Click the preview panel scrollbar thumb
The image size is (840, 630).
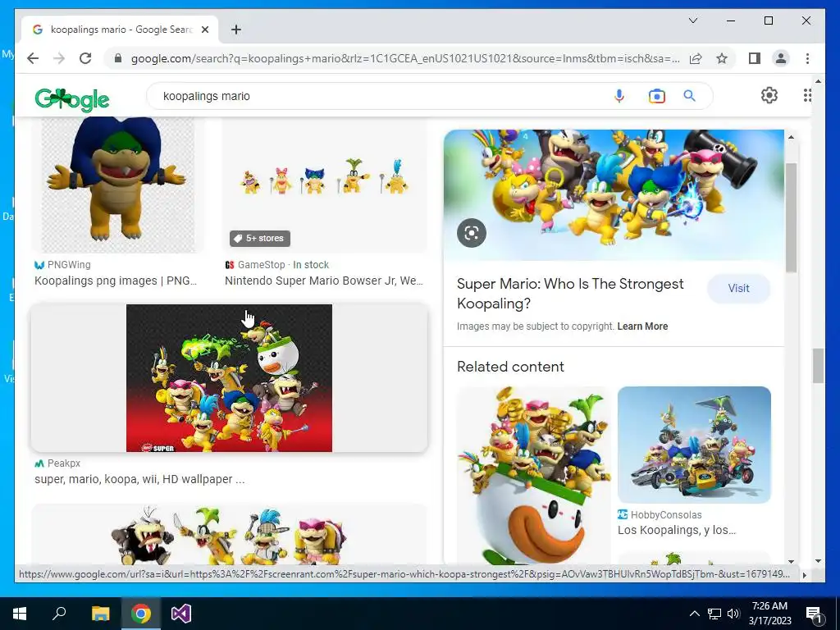(791, 217)
